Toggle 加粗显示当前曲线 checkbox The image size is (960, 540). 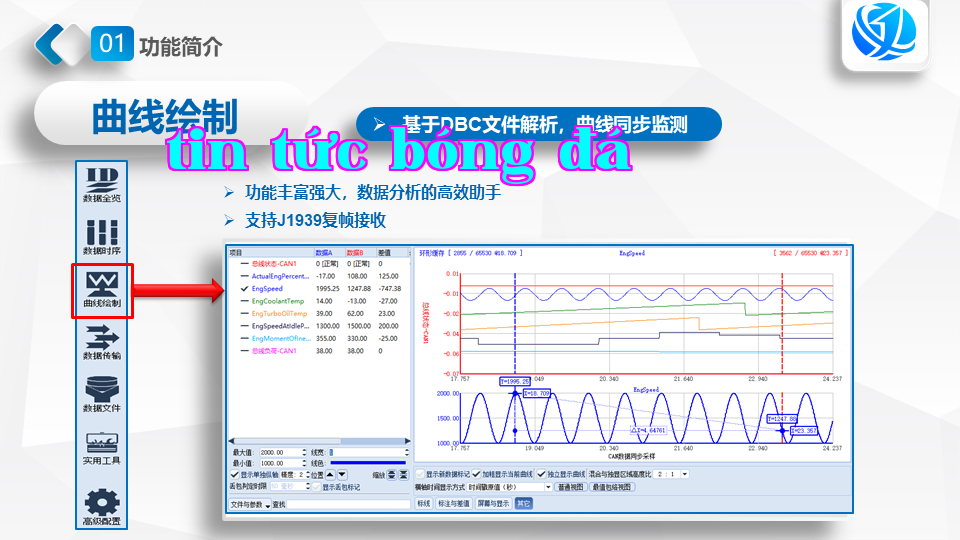click(476, 474)
